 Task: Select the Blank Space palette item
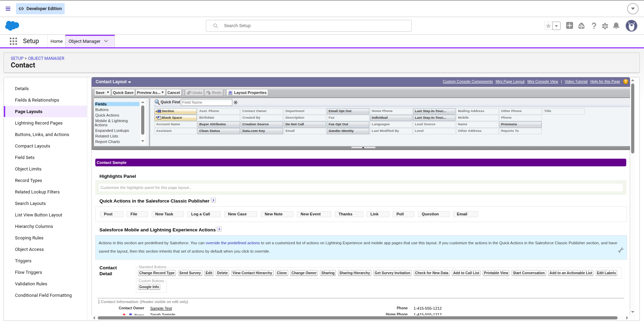click(x=176, y=118)
